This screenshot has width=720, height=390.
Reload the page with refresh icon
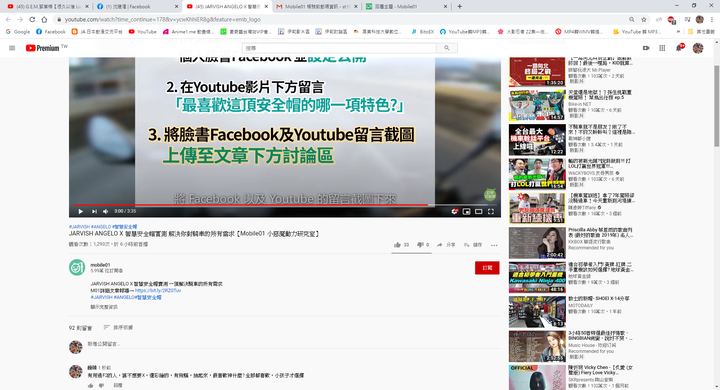[x=32, y=19]
